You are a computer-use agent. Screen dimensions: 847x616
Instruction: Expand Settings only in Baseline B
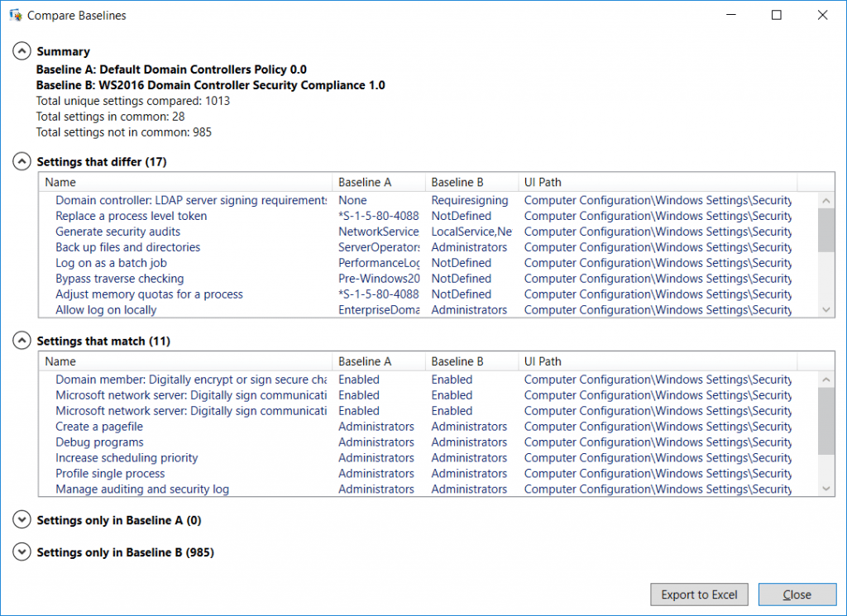click(x=22, y=552)
